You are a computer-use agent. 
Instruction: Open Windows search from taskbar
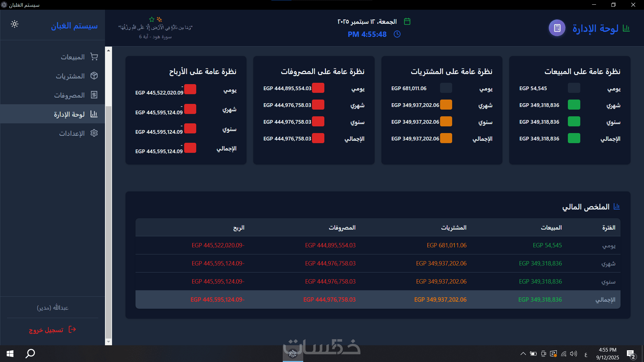pos(30,353)
